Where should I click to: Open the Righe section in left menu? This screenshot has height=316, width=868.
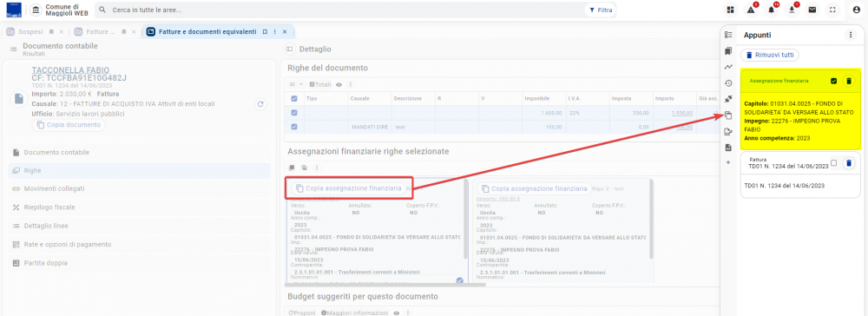pos(140,170)
